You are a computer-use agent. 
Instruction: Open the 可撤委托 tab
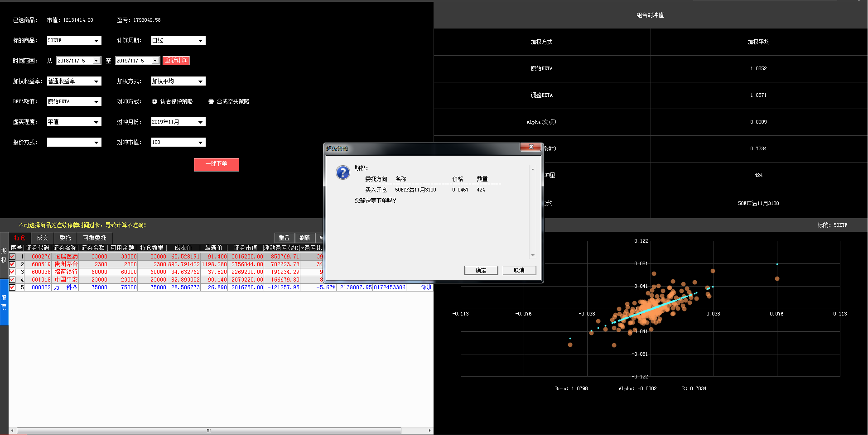94,238
